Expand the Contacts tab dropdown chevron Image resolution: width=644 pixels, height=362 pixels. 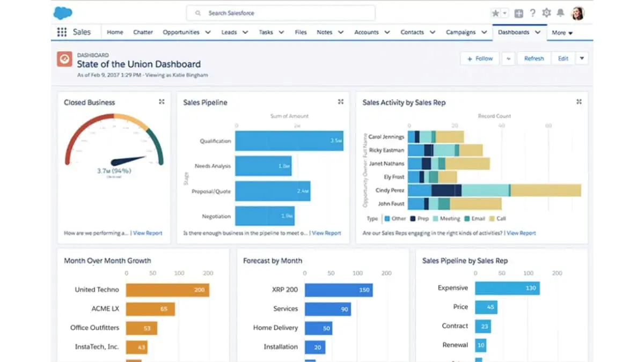click(x=432, y=32)
